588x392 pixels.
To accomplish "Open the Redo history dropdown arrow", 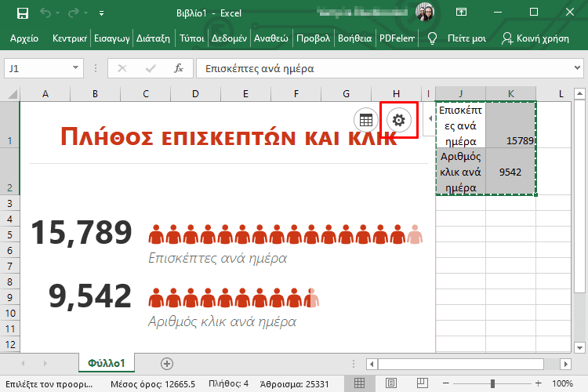I will (86, 13).
